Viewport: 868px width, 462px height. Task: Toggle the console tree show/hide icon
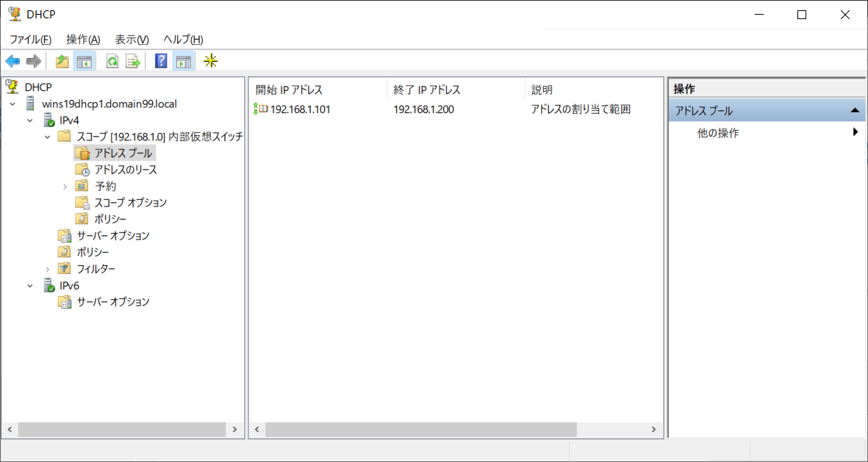click(x=85, y=62)
